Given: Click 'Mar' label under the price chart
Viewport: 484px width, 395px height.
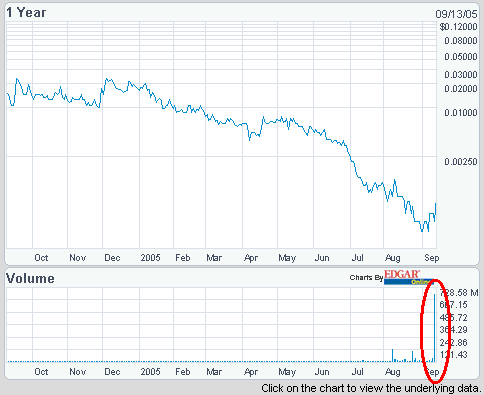Looking at the screenshot, I should pyautogui.click(x=214, y=258).
